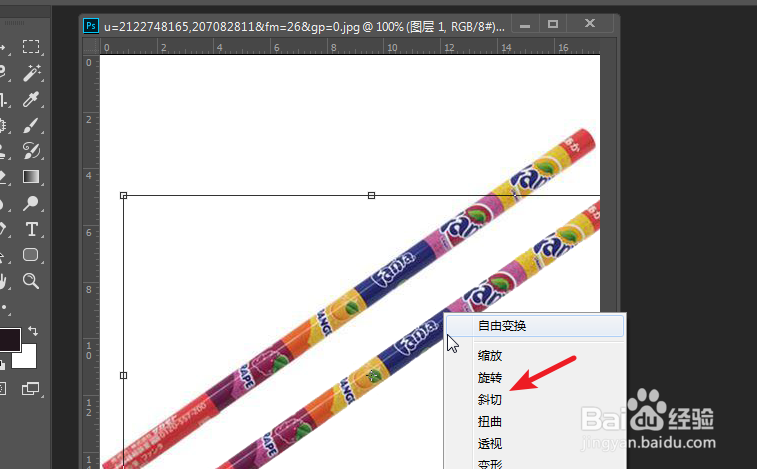757x469 pixels.
Task: Minimize the document window
Action: click(525, 25)
